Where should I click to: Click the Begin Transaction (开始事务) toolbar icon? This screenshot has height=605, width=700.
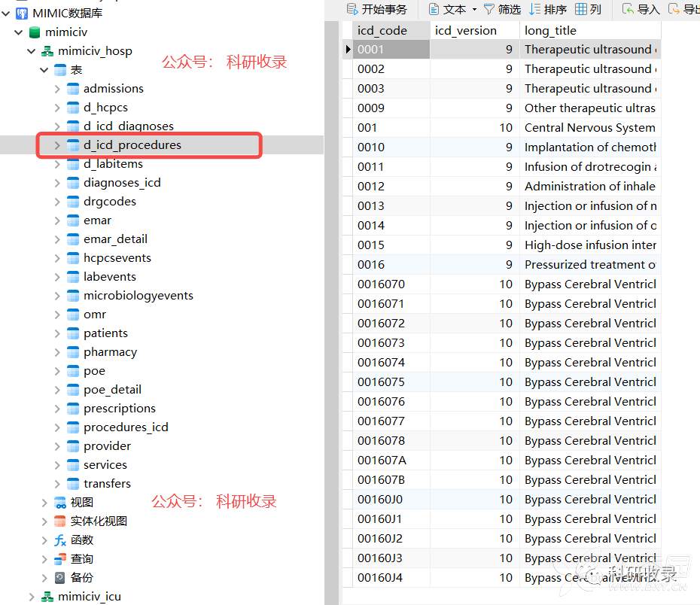click(x=352, y=9)
